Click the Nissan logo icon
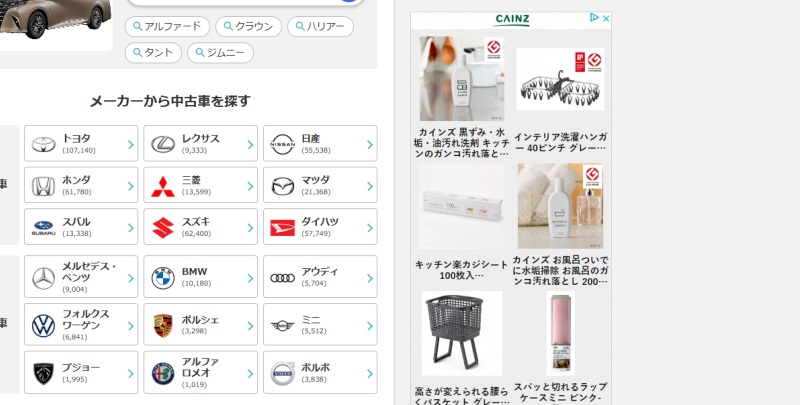 [x=283, y=144]
